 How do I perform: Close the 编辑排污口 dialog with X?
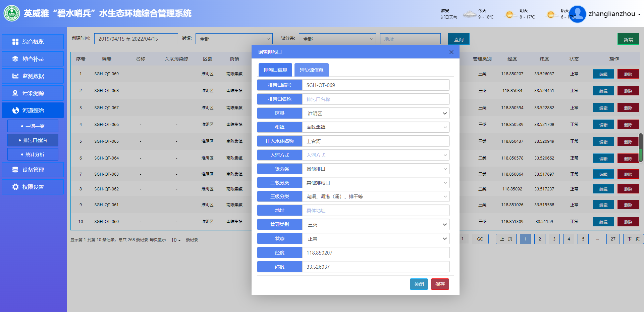pos(451,52)
